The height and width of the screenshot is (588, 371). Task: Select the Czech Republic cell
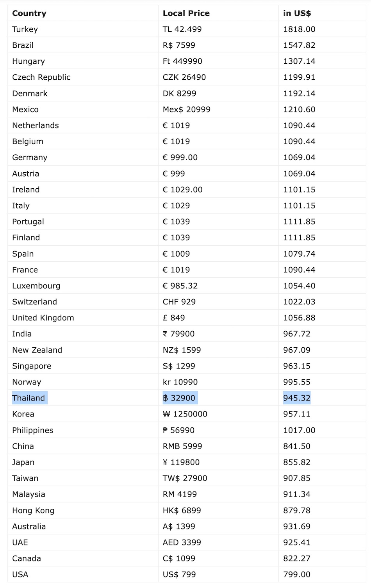coord(41,77)
